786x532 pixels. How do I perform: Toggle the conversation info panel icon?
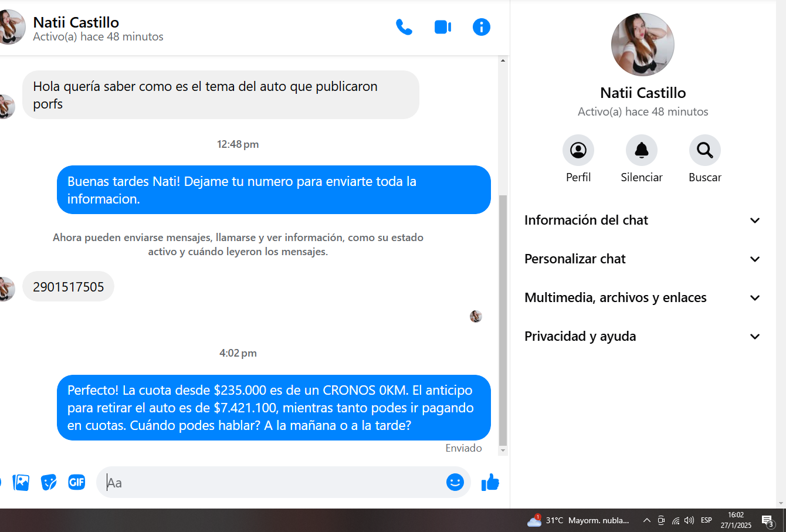pyautogui.click(x=482, y=27)
